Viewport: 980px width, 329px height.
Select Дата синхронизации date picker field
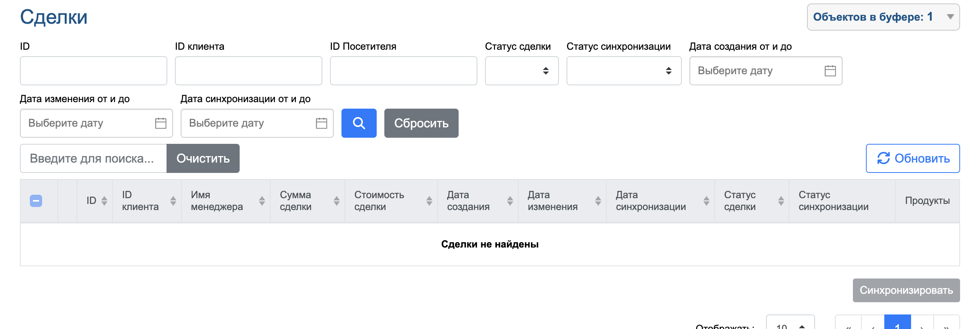click(x=257, y=123)
